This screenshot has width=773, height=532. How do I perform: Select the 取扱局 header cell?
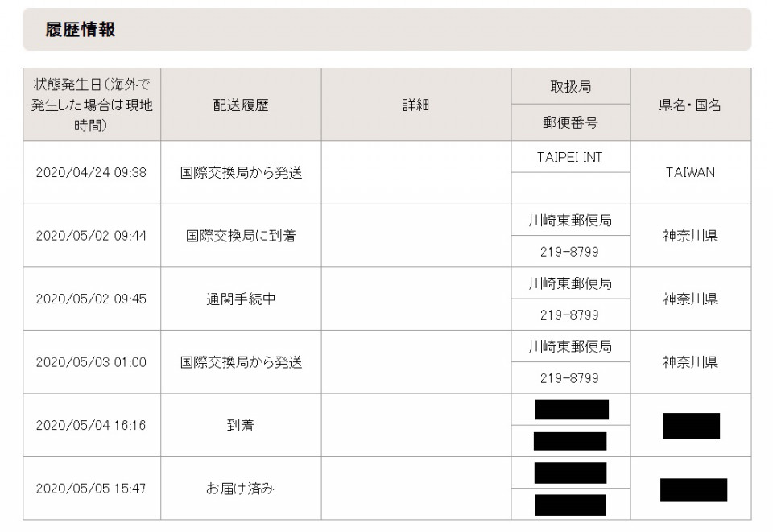coord(571,87)
